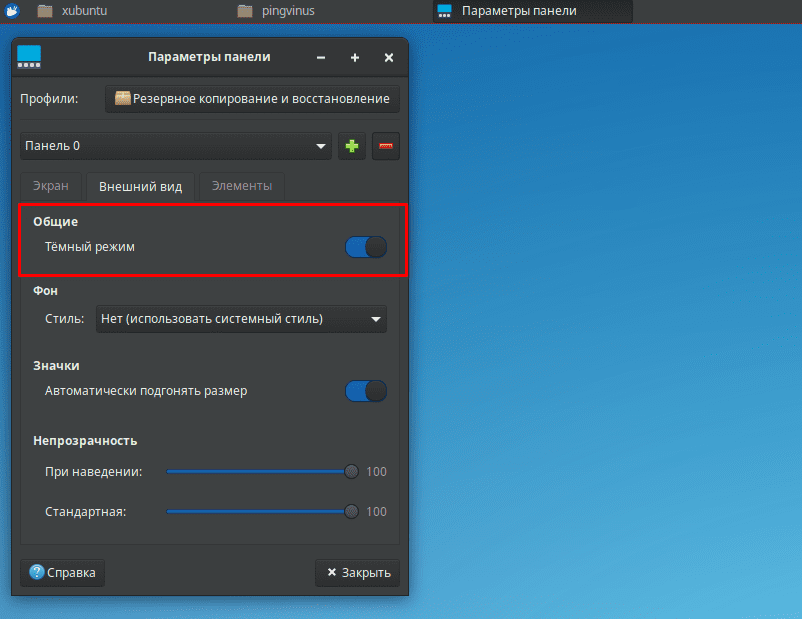This screenshot has width=802, height=619.
Task: Open Резервное копирование и восстановление
Action: coord(252,99)
